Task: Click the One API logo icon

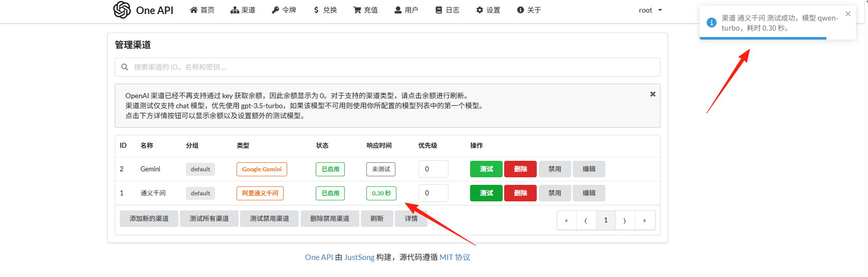Action: [122, 10]
